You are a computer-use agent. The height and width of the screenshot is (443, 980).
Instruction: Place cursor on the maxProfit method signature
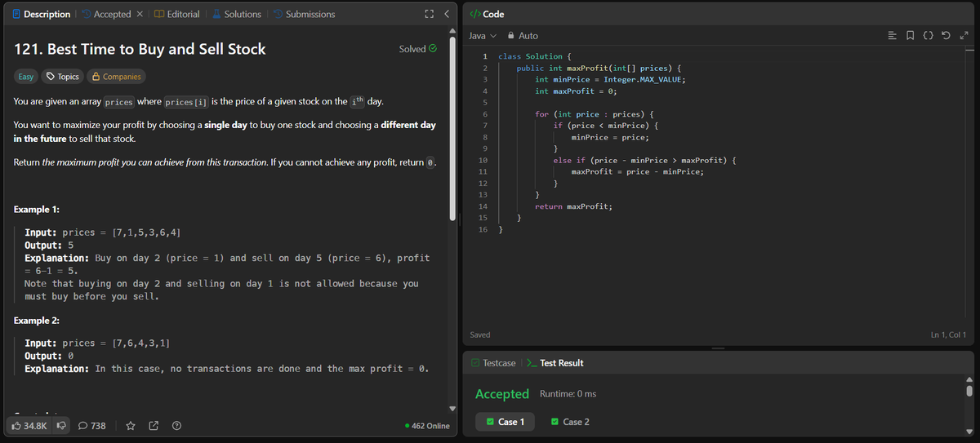pyautogui.click(x=599, y=68)
